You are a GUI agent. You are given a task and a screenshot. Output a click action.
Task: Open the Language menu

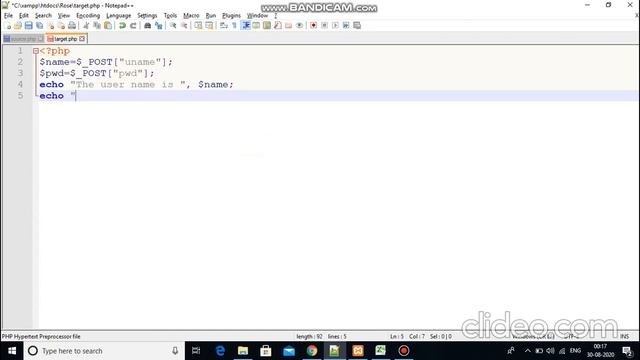click(x=118, y=16)
